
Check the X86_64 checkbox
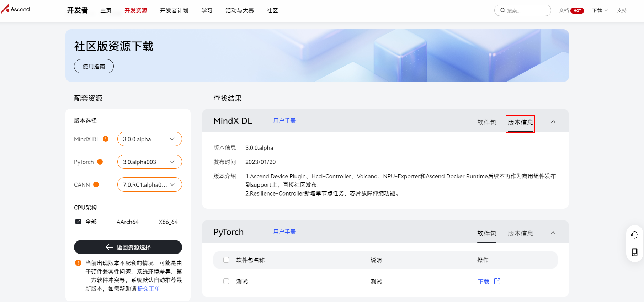pyautogui.click(x=151, y=222)
